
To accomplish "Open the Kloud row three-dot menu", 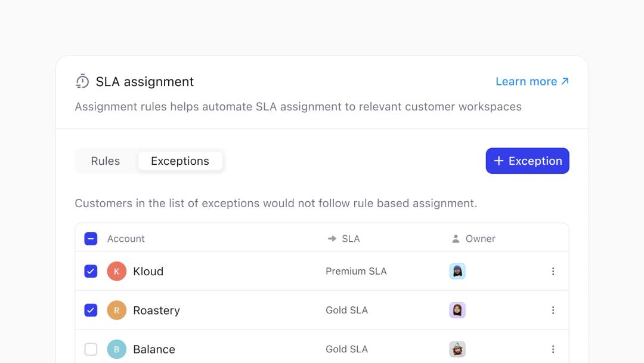I will point(553,271).
